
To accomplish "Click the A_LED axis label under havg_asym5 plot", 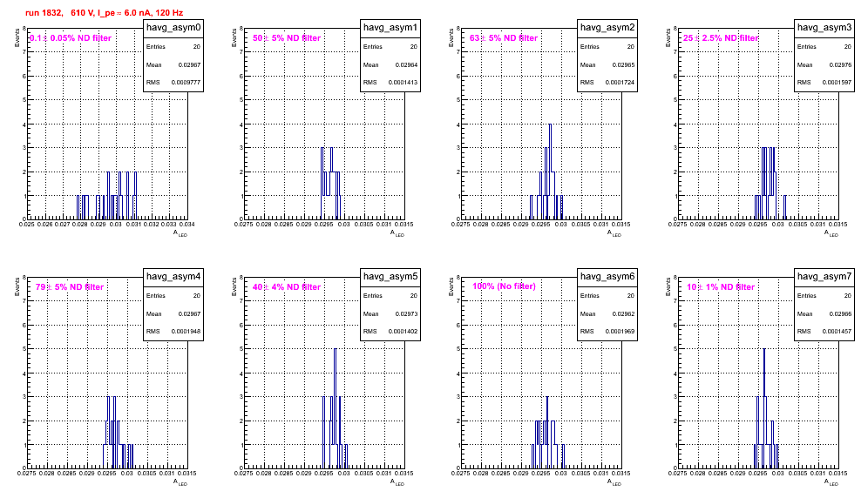I will coord(397,483).
